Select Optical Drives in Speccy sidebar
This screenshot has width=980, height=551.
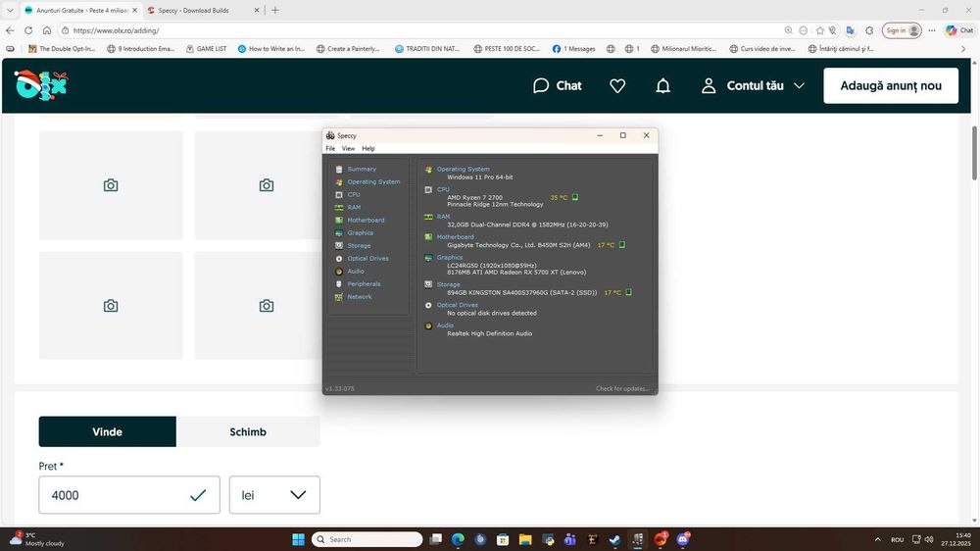pos(367,258)
